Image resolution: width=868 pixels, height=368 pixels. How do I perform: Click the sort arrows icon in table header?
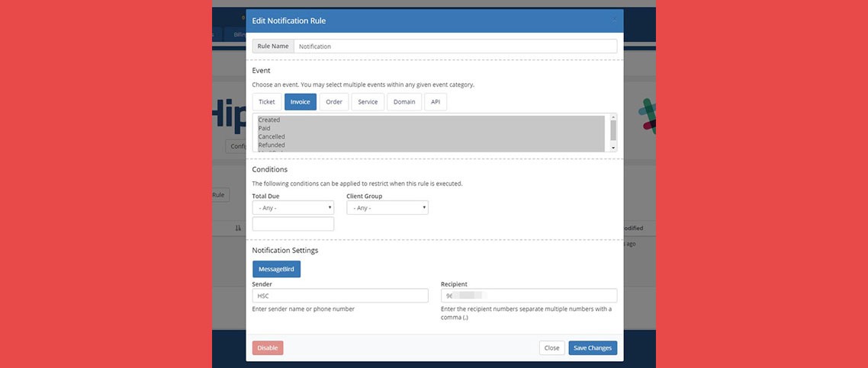coord(238,228)
